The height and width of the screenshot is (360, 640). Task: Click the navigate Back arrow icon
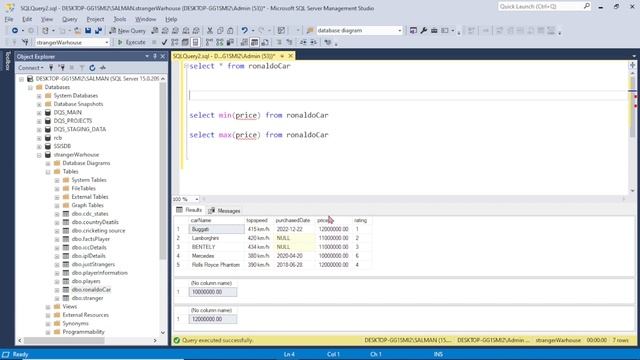(15, 31)
